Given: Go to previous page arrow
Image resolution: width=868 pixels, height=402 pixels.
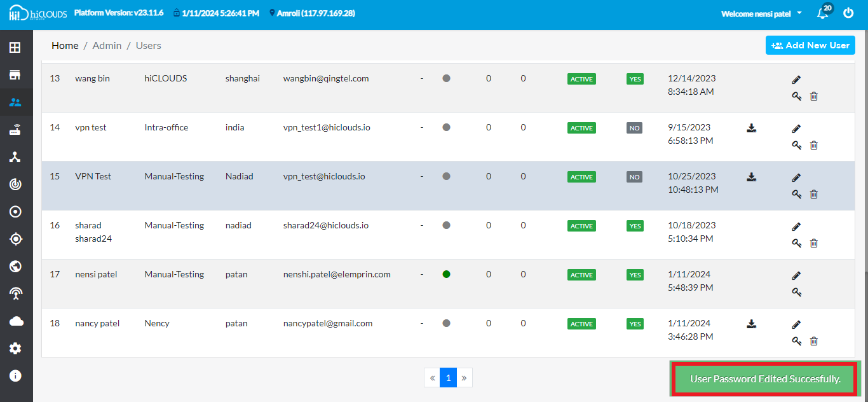Looking at the screenshot, I should pos(432,378).
